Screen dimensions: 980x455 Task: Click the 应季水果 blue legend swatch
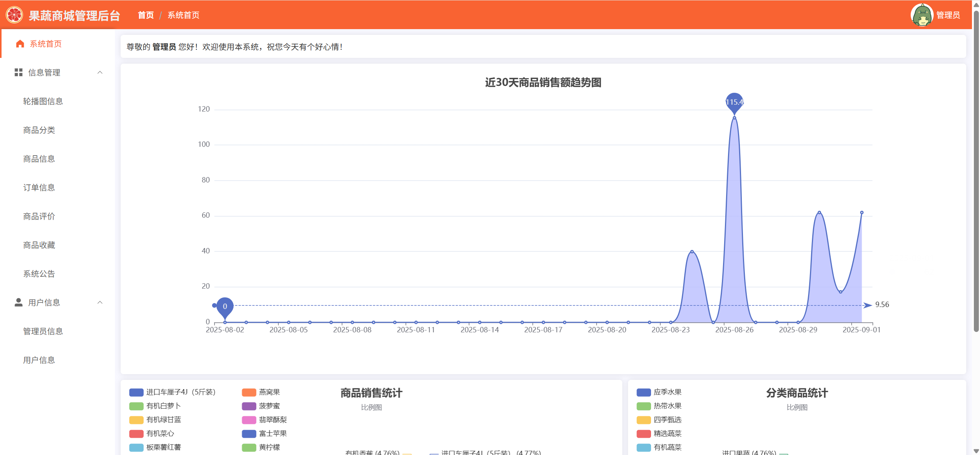coord(643,392)
